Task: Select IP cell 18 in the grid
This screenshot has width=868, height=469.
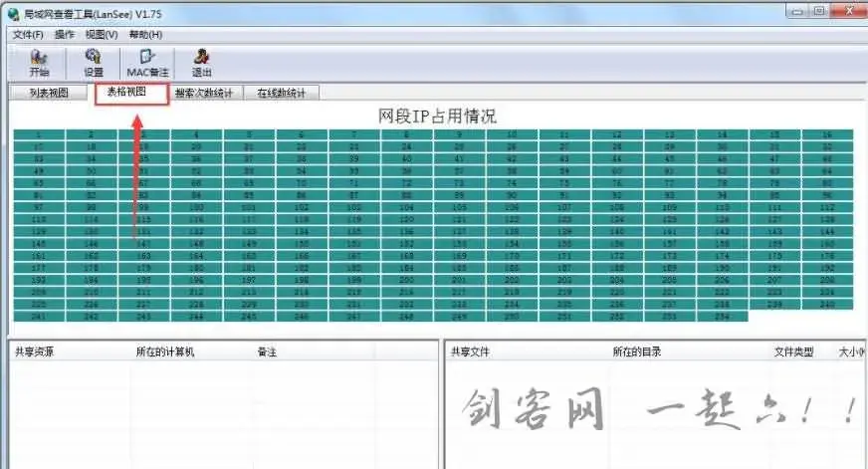Action: [x=92, y=146]
